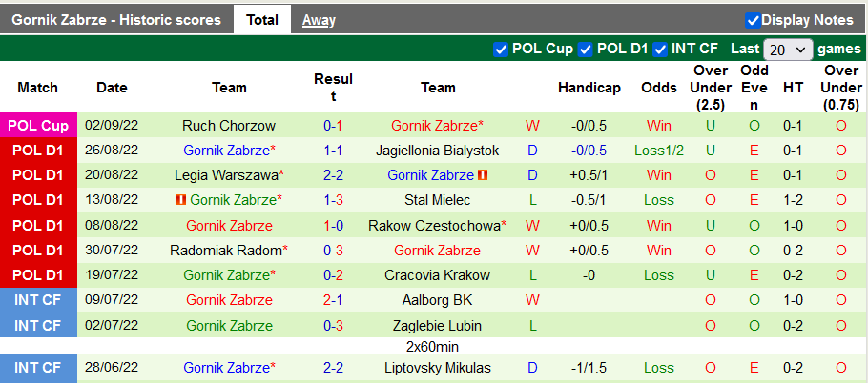Click the Radomiak Radom team link

pyautogui.click(x=225, y=251)
